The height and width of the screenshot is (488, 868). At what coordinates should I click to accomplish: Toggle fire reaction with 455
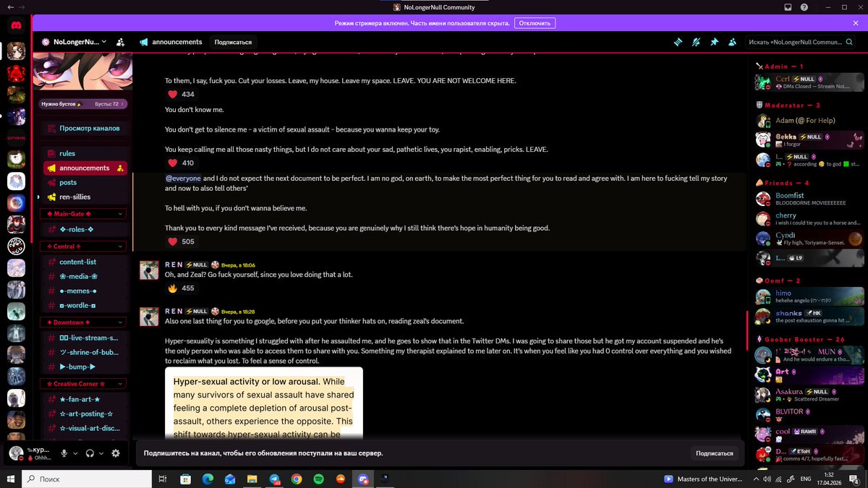click(x=180, y=288)
